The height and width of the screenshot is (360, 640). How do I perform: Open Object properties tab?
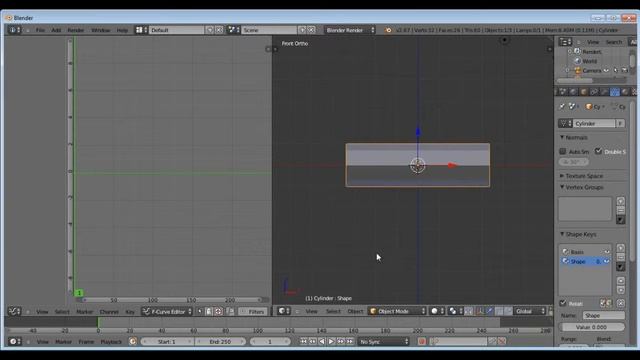coord(584,92)
